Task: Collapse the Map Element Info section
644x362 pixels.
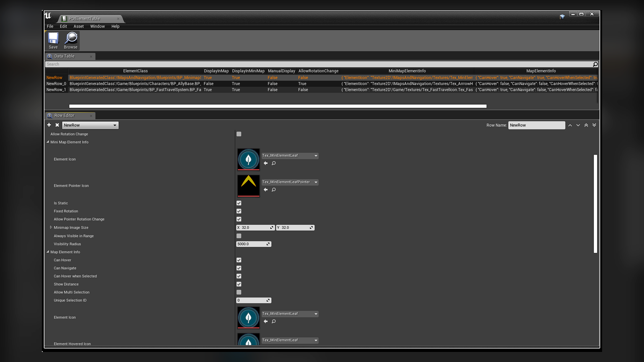Action: 48,252
